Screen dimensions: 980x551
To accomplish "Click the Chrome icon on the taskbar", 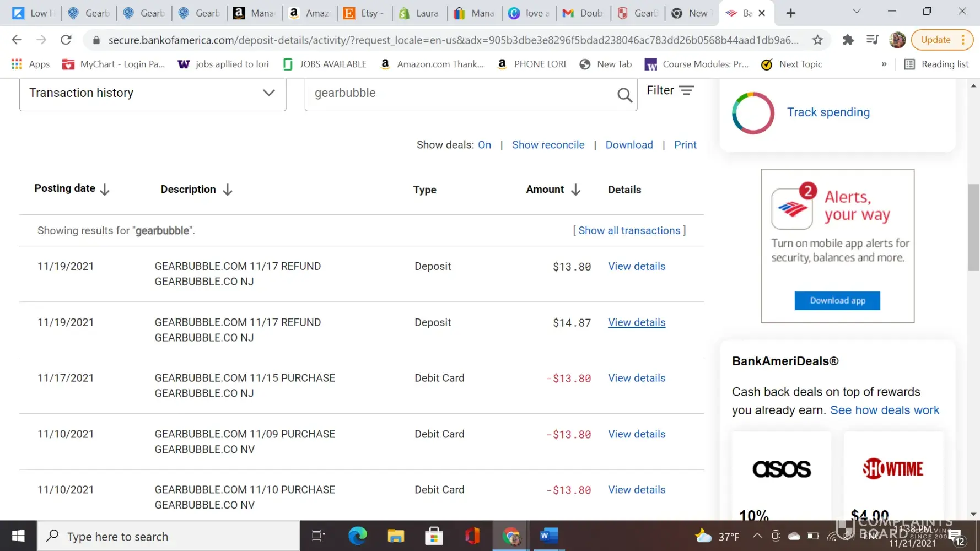I will pos(511,536).
